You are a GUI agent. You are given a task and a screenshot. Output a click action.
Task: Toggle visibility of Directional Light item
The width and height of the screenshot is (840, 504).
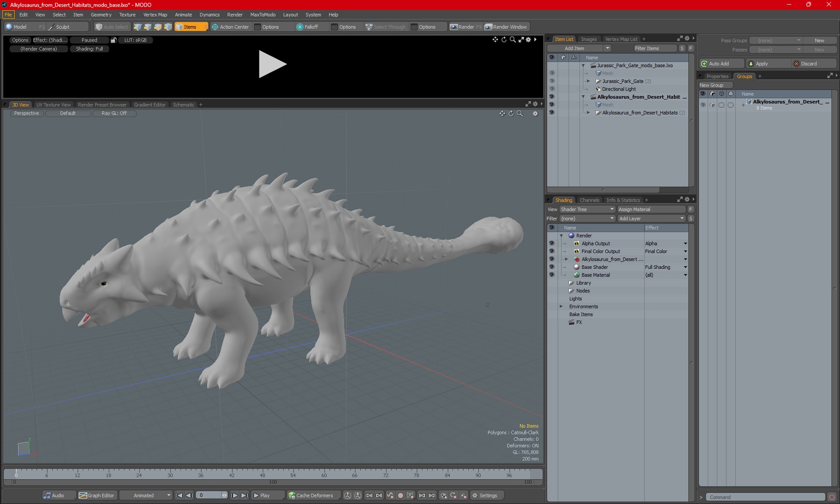552,89
